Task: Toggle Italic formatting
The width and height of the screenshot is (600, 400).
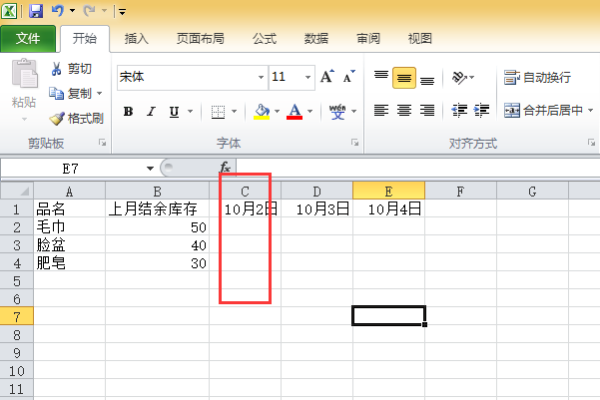Action: coord(151,112)
